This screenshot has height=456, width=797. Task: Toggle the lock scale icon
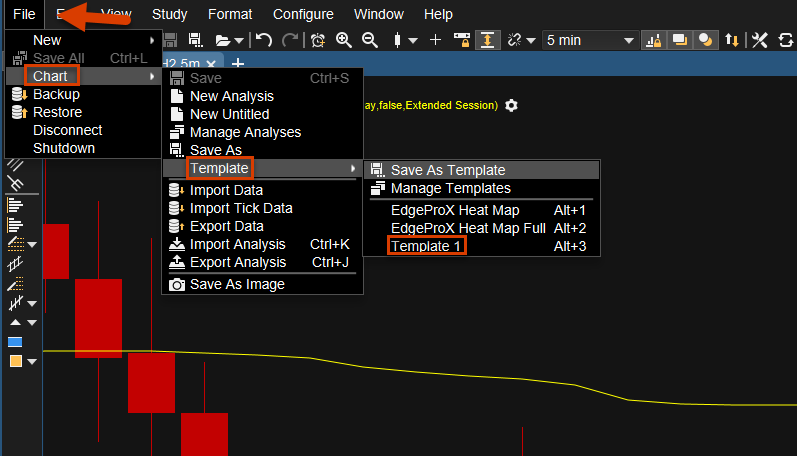click(461, 40)
